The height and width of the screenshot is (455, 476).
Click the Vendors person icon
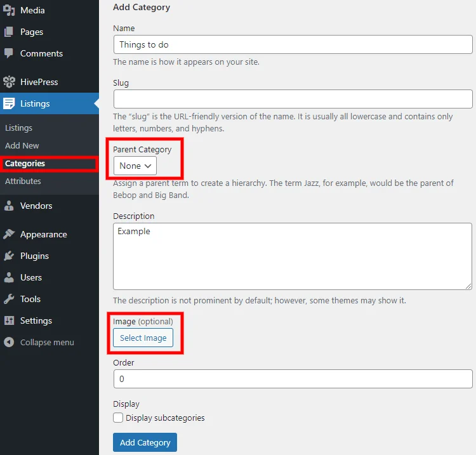pyautogui.click(x=9, y=206)
